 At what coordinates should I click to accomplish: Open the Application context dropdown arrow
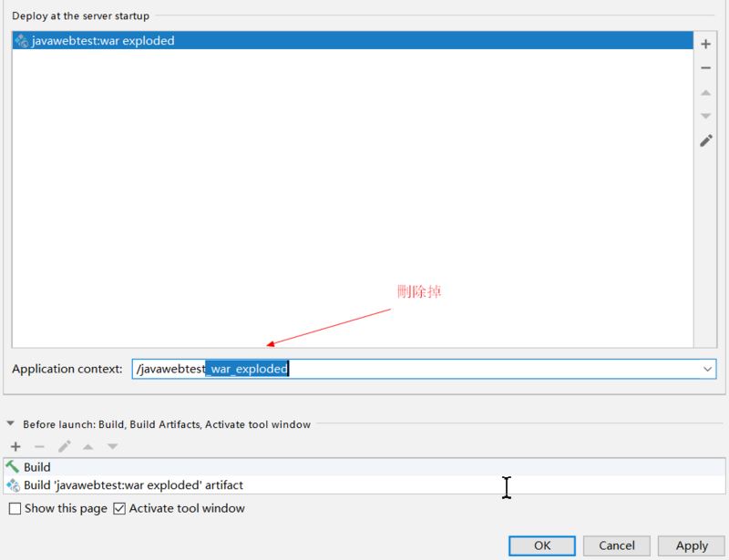pos(708,369)
